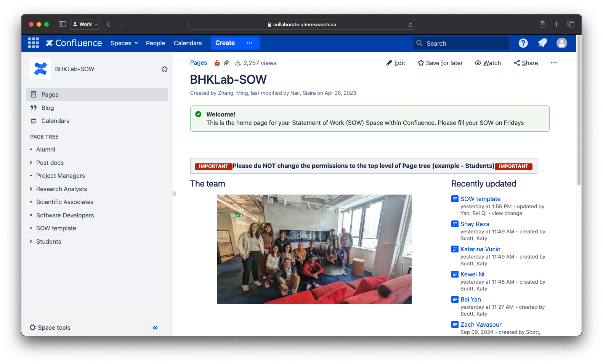
Task: Open the app switcher grid icon
Action: pyautogui.click(x=34, y=43)
